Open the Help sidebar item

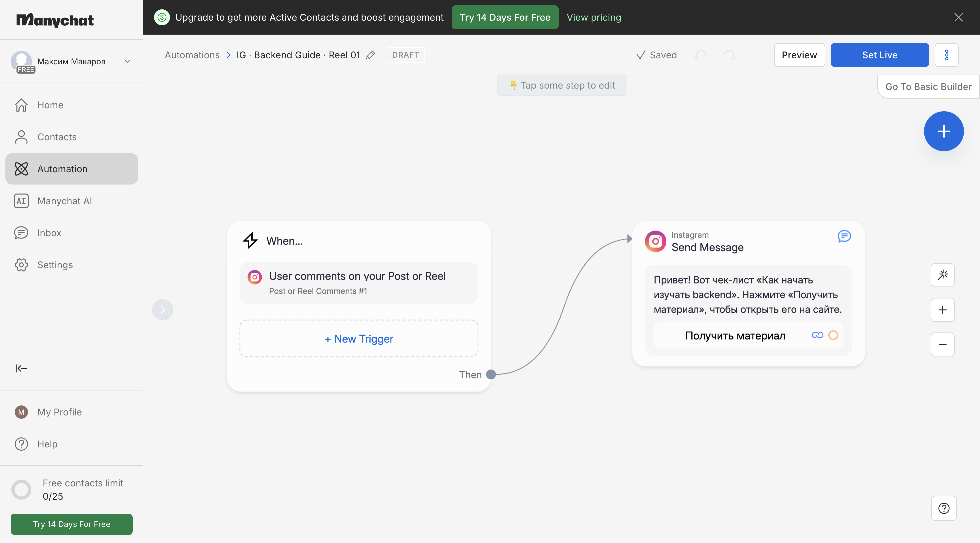point(72,444)
